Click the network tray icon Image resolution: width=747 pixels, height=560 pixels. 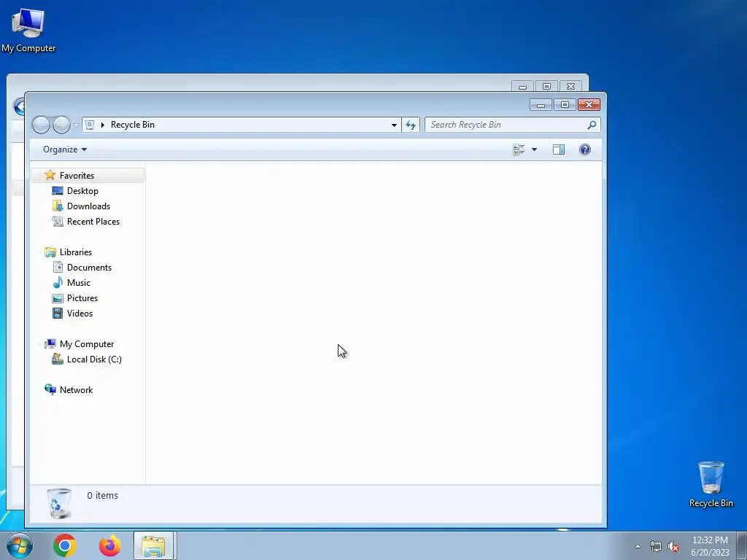click(x=656, y=546)
